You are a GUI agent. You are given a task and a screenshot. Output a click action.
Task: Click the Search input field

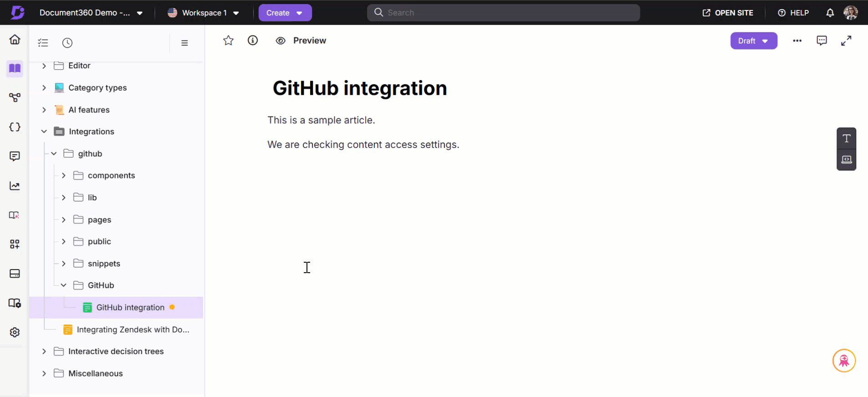point(503,13)
